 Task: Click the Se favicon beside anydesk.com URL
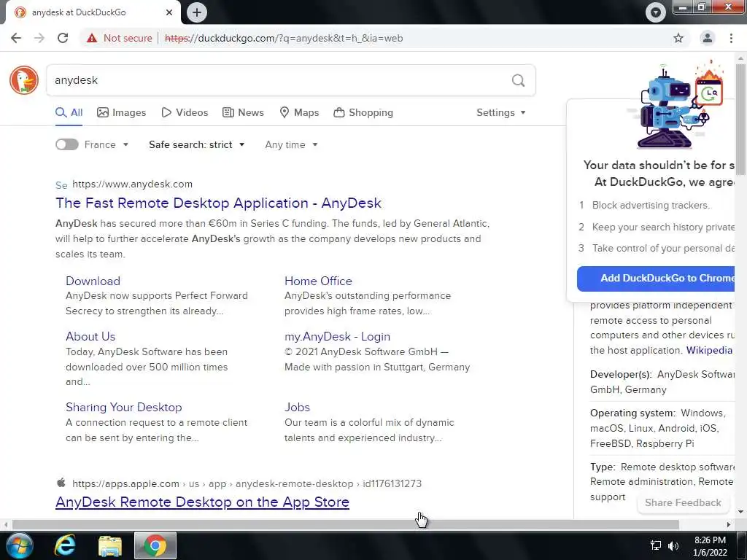(x=61, y=185)
